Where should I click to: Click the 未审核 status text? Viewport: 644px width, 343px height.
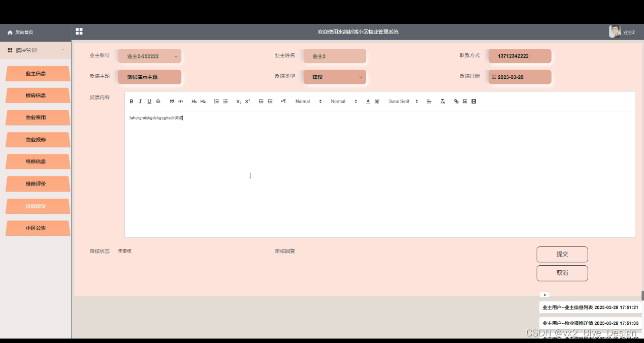[x=125, y=251]
